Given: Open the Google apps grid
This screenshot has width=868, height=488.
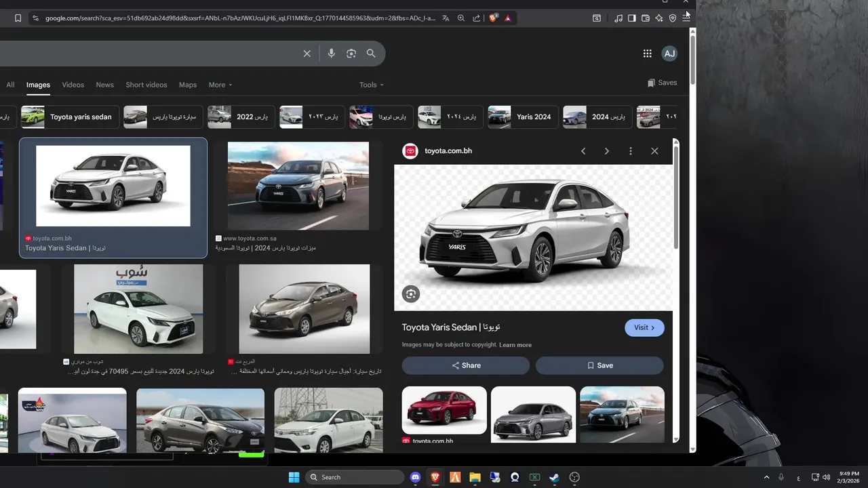Looking at the screenshot, I should pyautogui.click(x=647, y=54).
